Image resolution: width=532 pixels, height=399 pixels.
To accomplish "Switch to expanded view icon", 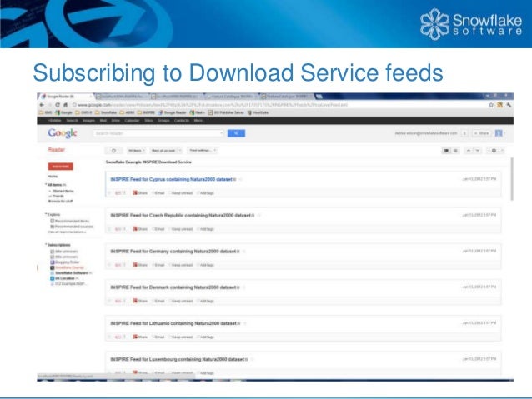I will 446,151.
